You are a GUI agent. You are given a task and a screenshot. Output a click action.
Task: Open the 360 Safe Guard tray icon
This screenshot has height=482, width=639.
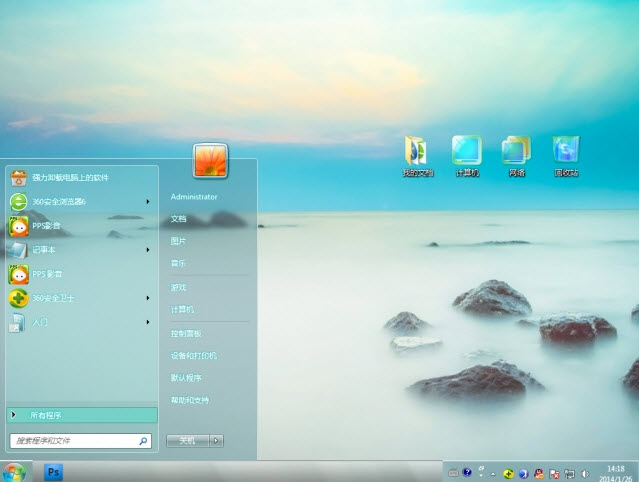508,473
